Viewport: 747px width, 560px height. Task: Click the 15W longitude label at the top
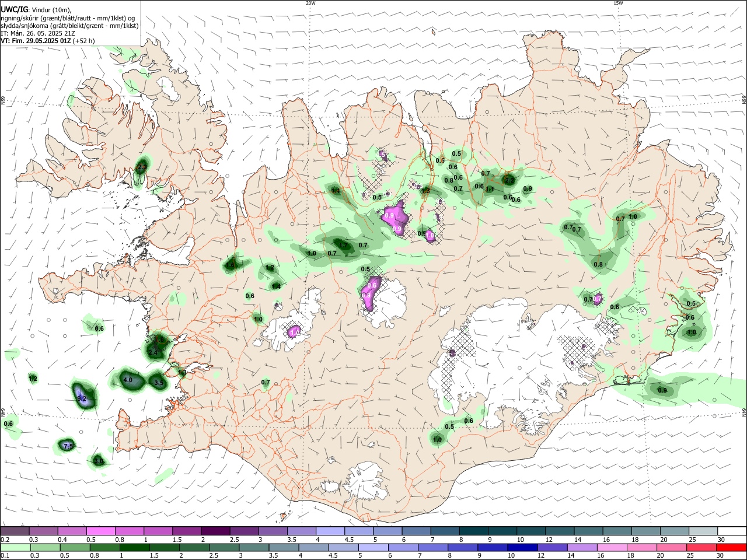tap(618, 3)
